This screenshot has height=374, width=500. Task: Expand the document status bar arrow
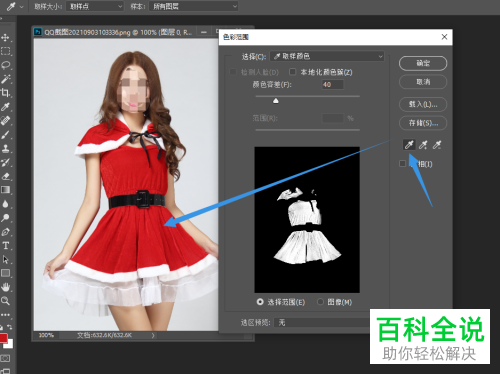153,335
